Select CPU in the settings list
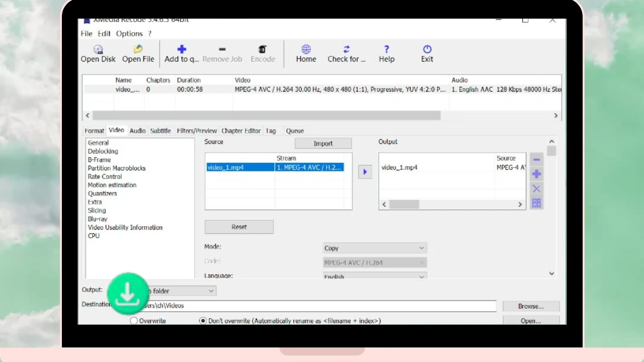 coord(94,236)
